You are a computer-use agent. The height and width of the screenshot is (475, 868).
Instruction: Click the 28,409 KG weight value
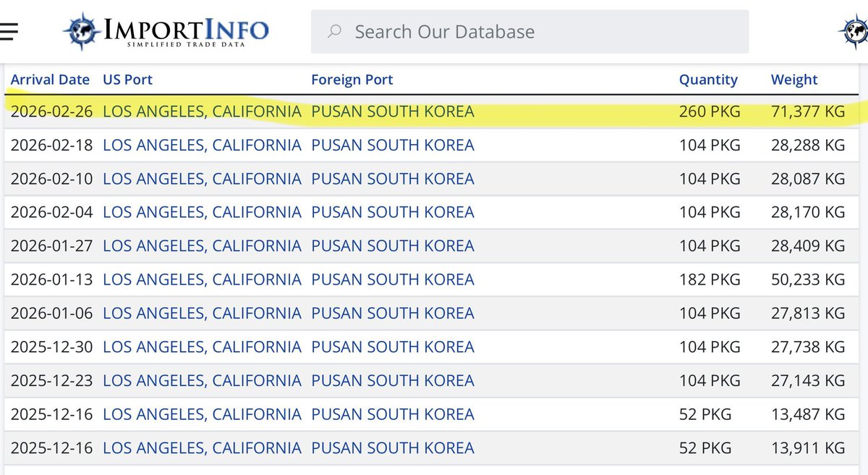pyautogui.click(x=808, y=245)
